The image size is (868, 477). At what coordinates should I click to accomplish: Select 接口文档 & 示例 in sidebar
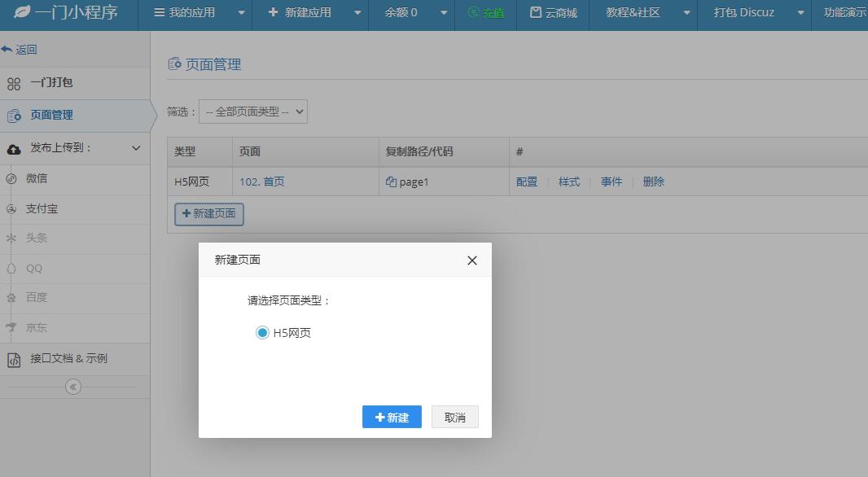coord(75,359)
